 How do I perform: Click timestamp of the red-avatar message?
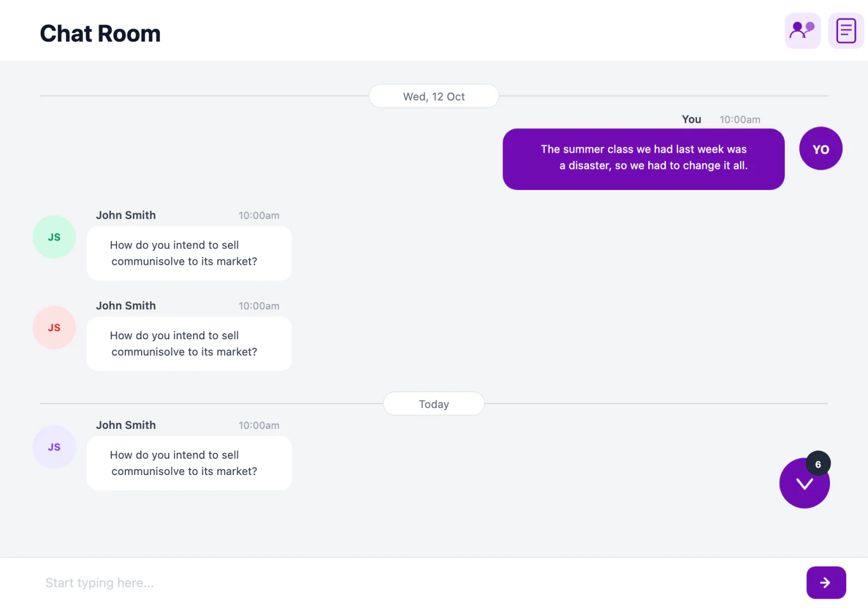pos(259,306)
